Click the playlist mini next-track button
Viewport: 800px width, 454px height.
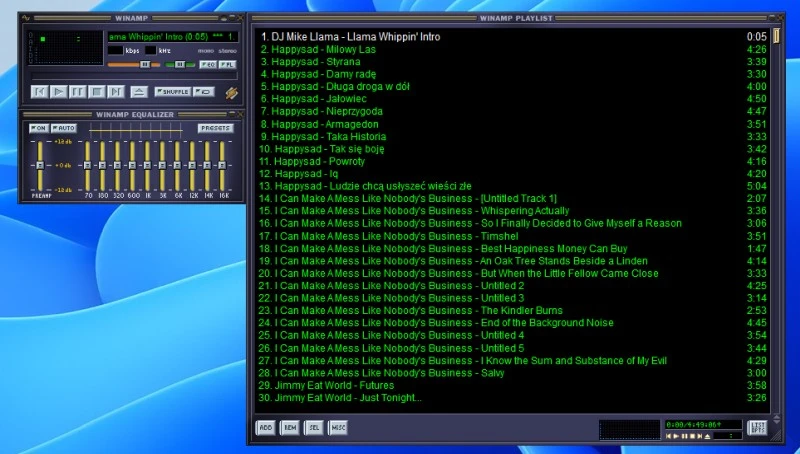click(699, 436)
